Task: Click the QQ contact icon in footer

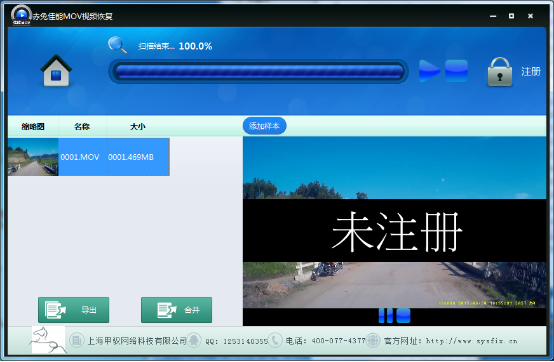Action: pyautogui.click(x=194, y=340)
